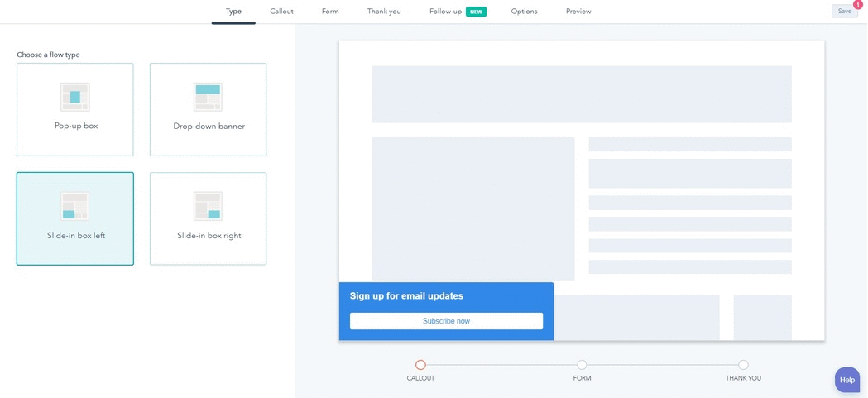The height and width of the screenshot is (398, 868).
Task: Click the CALLOUT step label
Action: [420, 378]
